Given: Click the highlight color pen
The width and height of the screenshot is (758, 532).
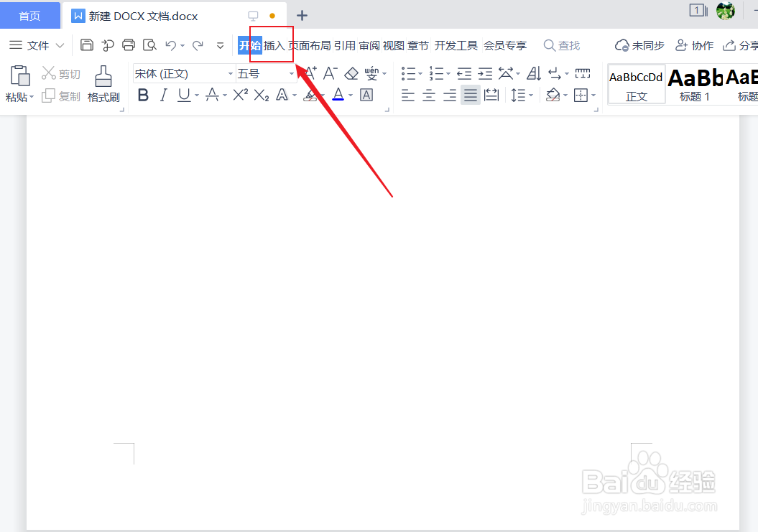Looking at the screenshot, I should click(310, 95).
